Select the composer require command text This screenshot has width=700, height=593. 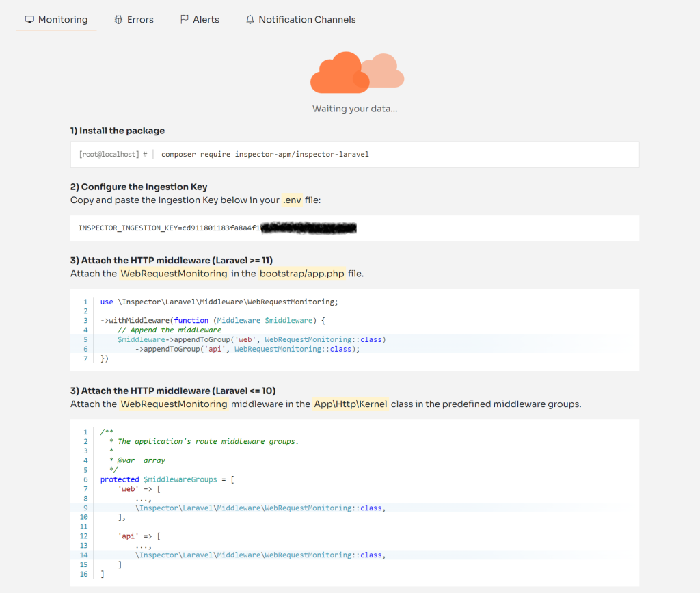point(265,154)
